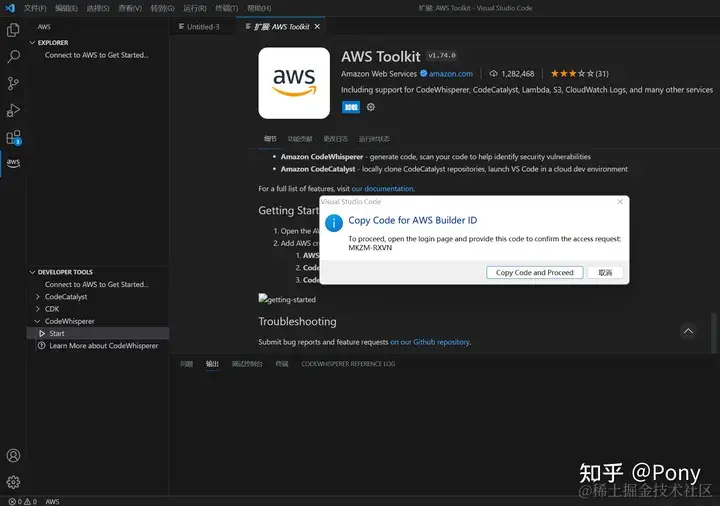The width and height of the screenshot is (720, 506).
Task: Switch to the Terminal panel tab (终端)
Action: click(x=282, y=364)
